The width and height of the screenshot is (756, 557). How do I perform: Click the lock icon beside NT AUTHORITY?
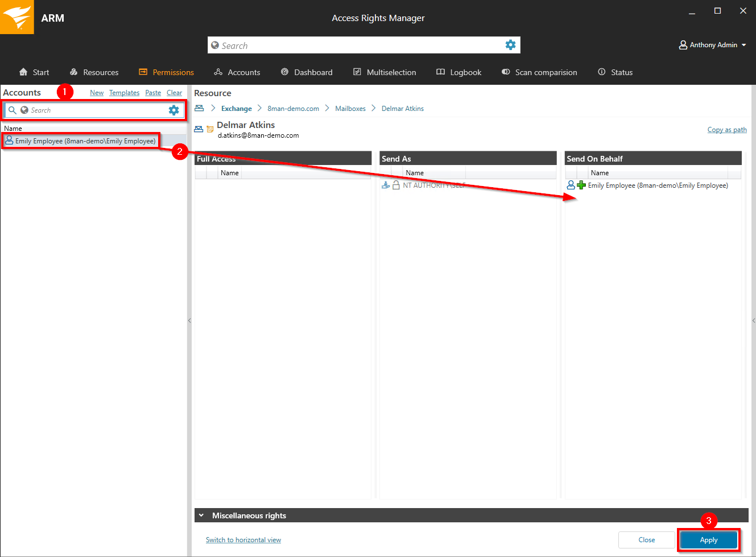tap(396, 185)
